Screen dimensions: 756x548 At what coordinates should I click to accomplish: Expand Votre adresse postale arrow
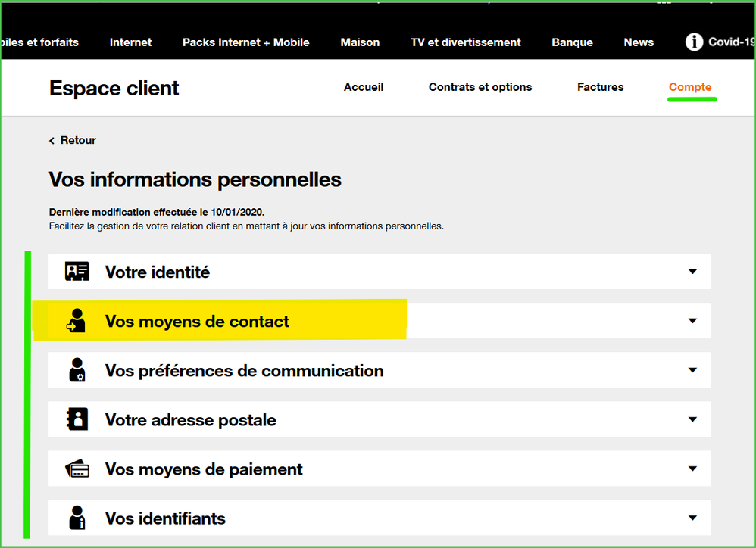692,419
